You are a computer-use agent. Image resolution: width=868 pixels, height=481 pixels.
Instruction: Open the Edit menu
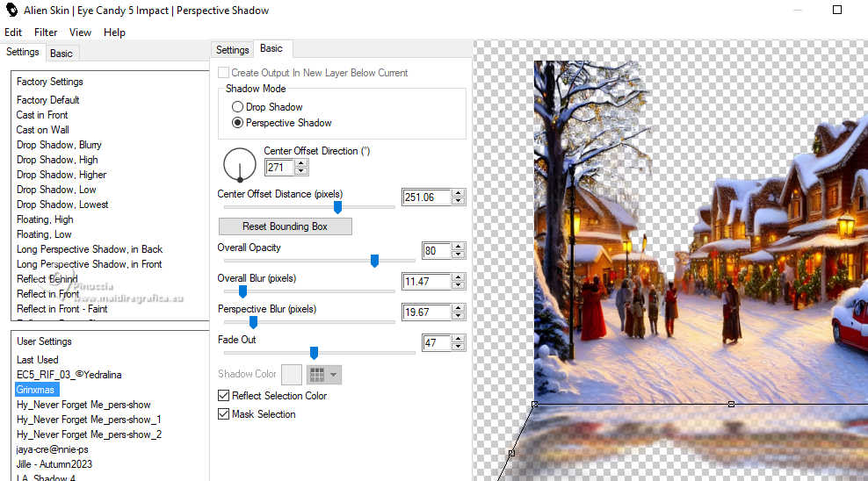click(x=12, y=32)
